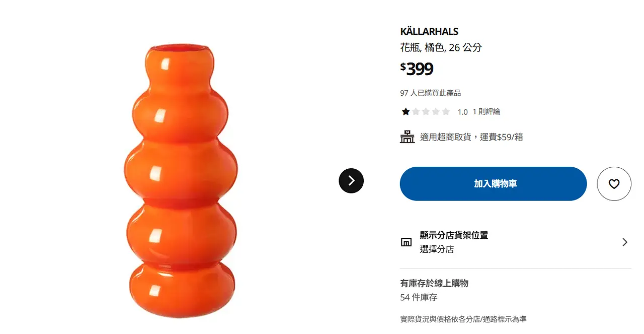Screen dimensions: 644x334
Task: Click the KÄLLARHALS product title
Action: [x=429, y=32]
